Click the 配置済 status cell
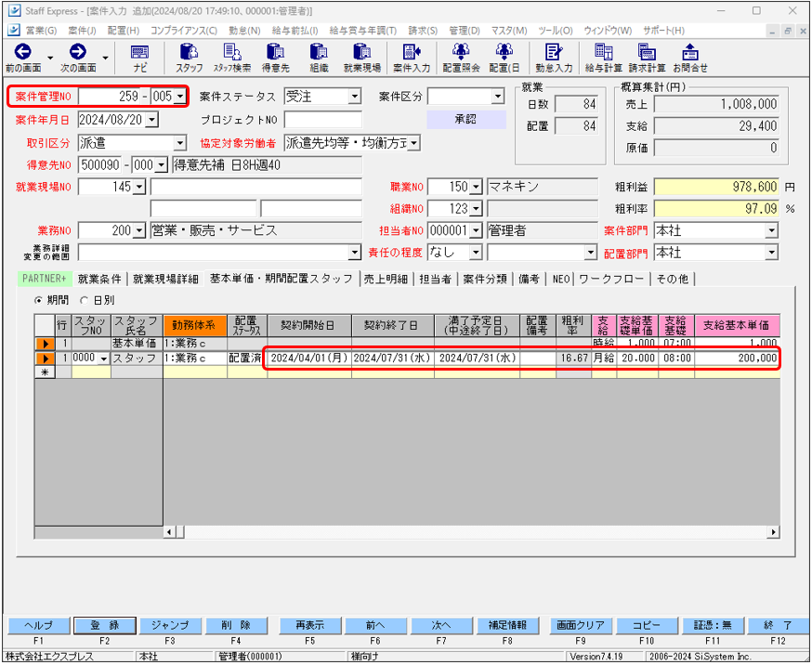812x665 pixels. click(x=247, y=359)
